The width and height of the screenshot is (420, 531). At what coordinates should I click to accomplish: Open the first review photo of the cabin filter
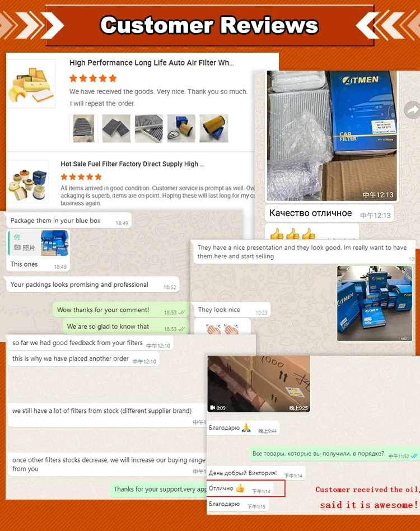point(83,128)
